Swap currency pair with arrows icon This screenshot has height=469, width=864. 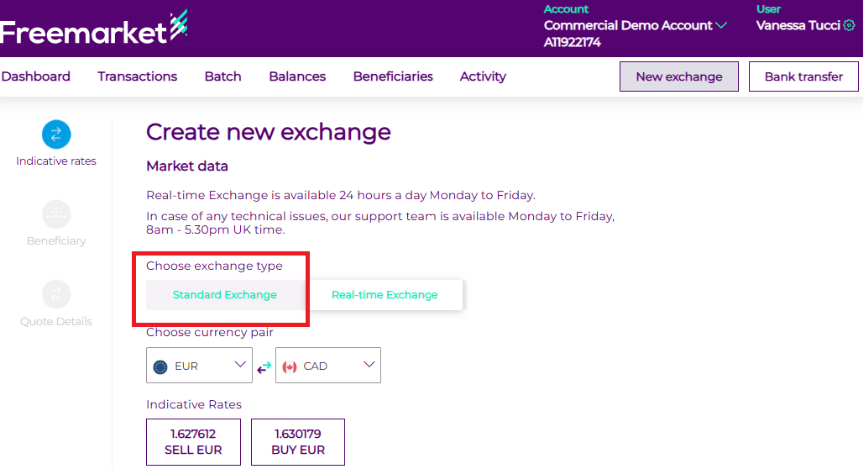pos(264,367)
